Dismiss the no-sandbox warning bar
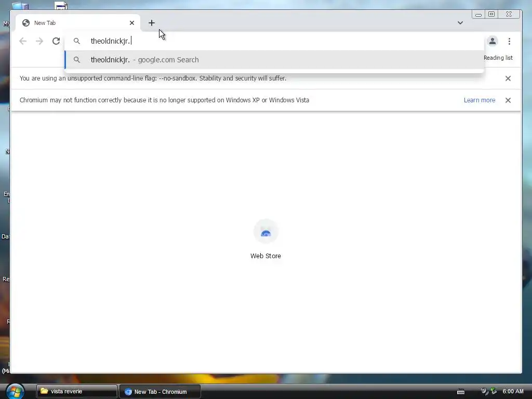 pos(508,78)
